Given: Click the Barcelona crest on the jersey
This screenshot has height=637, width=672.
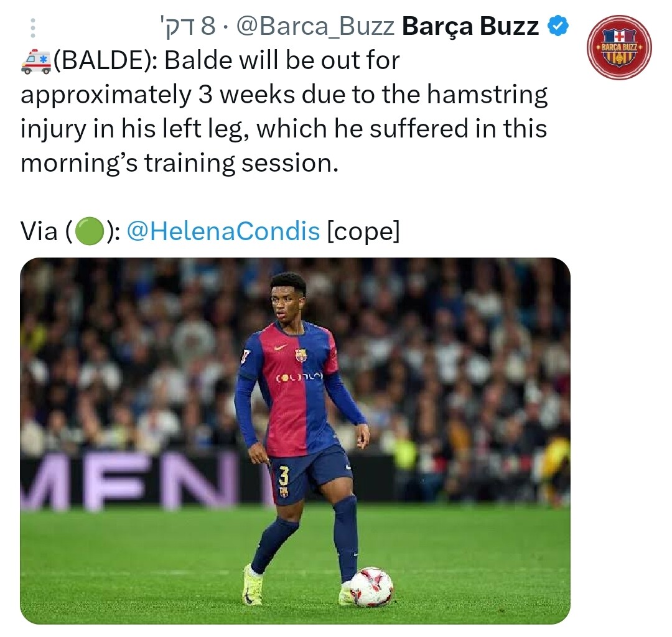Looking at the screenshot, I should coord(301,355).
